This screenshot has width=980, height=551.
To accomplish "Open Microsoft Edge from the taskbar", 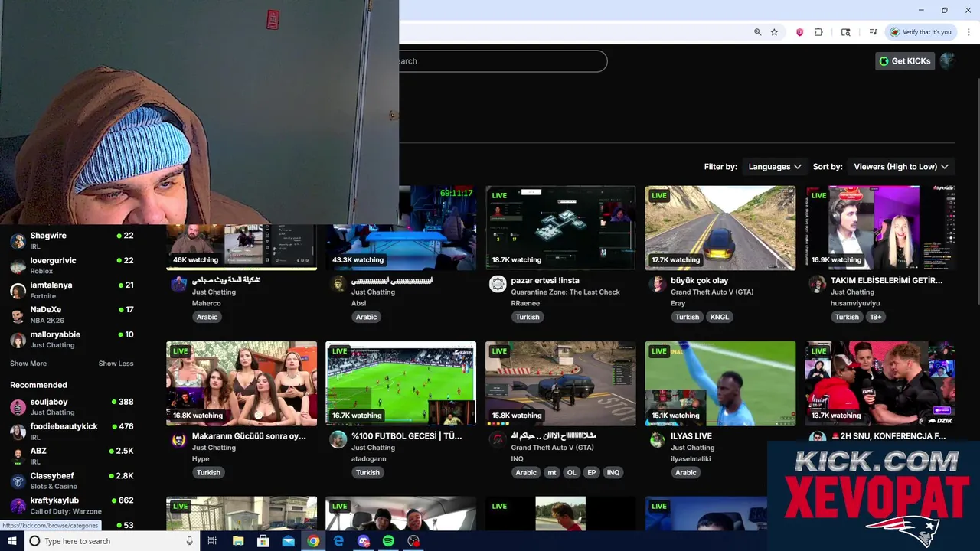I will 338,541.
